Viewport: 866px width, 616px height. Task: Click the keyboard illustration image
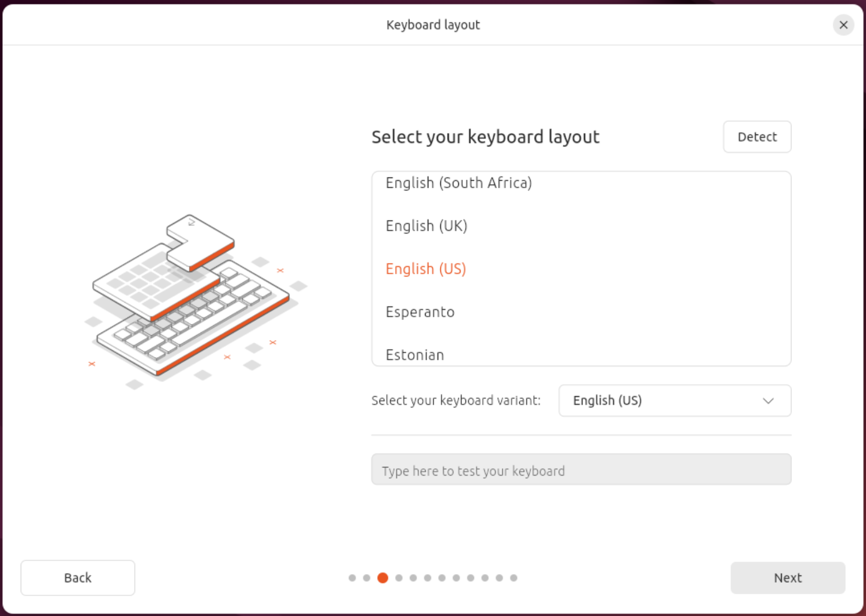pos(193,299)
